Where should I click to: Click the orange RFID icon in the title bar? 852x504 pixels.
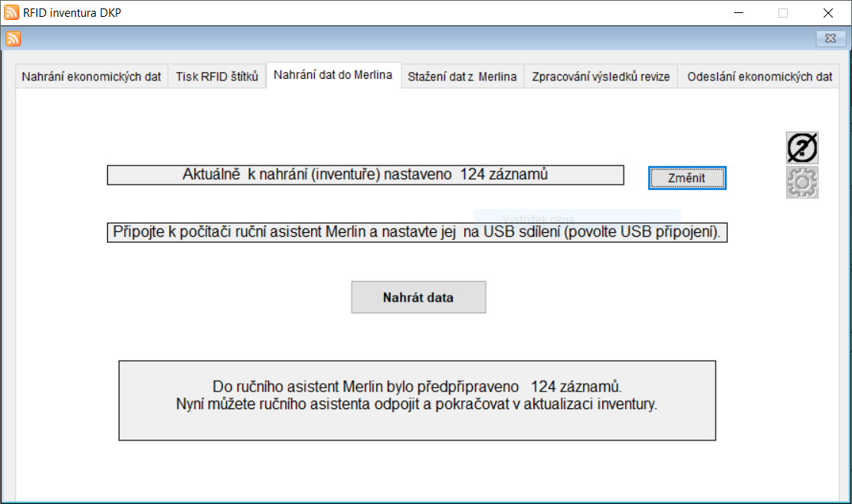(11, 12)
